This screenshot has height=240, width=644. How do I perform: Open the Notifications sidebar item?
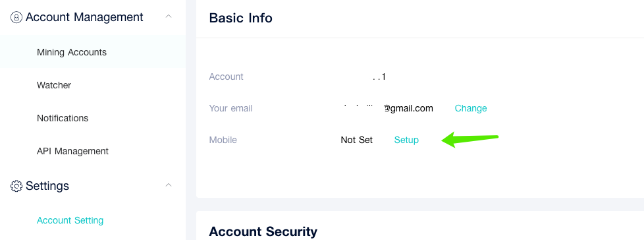pyautogui.click(x=63, y=118)
